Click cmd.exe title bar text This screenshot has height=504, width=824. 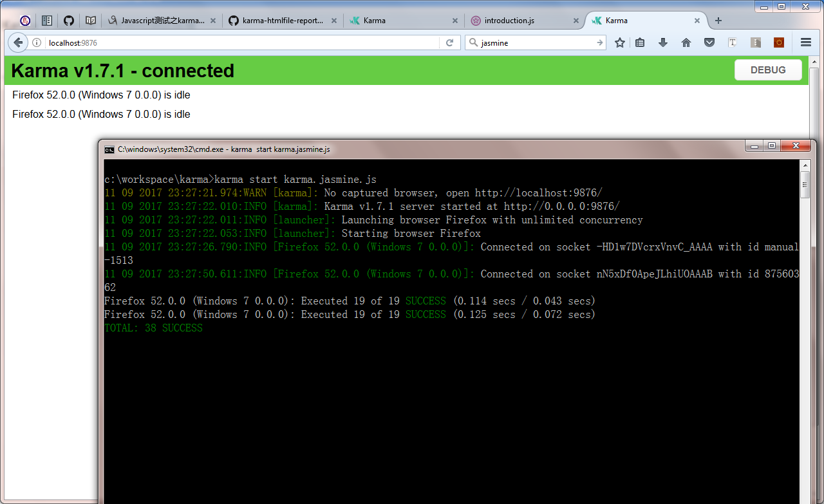pos(224,149)
